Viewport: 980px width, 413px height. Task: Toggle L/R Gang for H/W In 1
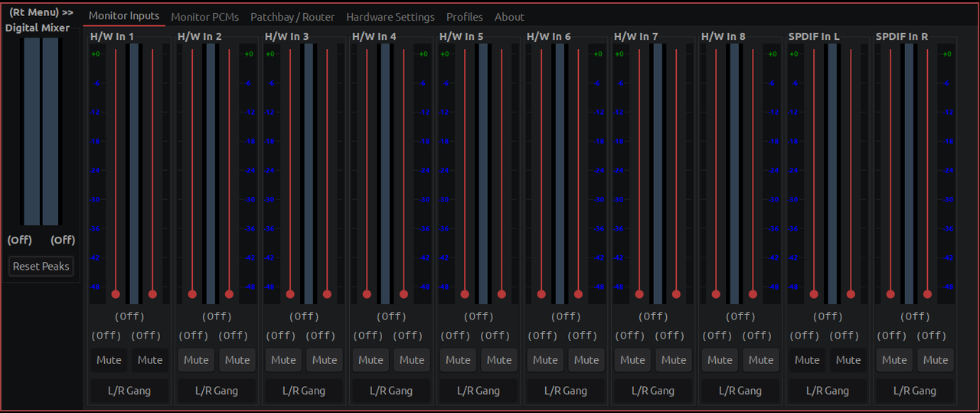click(129, 391)
